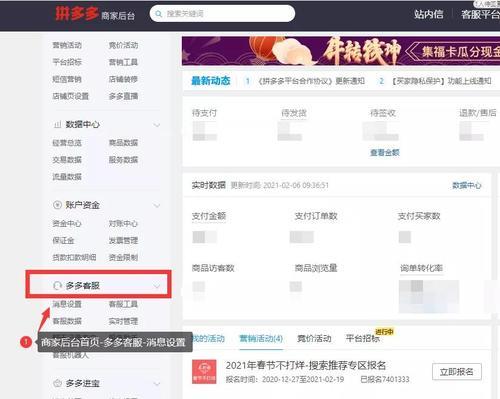Switch to the 营销活动(4) tab
This screenshot has width=500, height=399.
(x=261, y=339)
